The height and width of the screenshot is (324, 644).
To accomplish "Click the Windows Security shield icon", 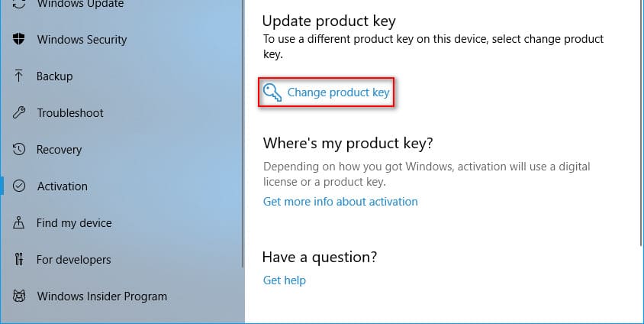I will pos(20,40).
